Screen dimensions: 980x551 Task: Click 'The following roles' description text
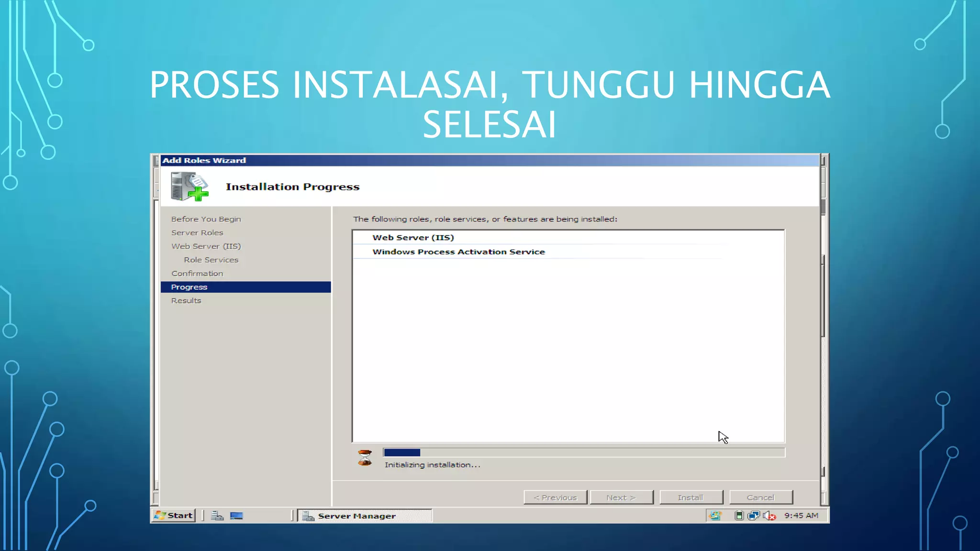coord(485,219)
